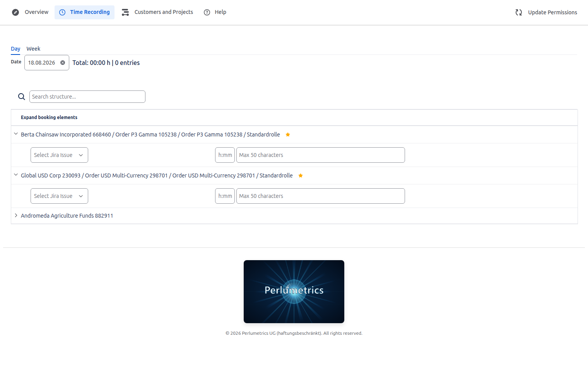Screen dimensions: 588x368
Task: Click the Update Permissions refresh icon
Action: pyautogui.click(x=519, y=12)
